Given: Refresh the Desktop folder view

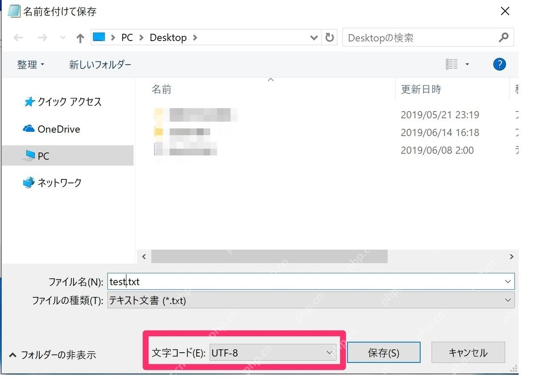Looking at the screenshot, I should point(330,38).
